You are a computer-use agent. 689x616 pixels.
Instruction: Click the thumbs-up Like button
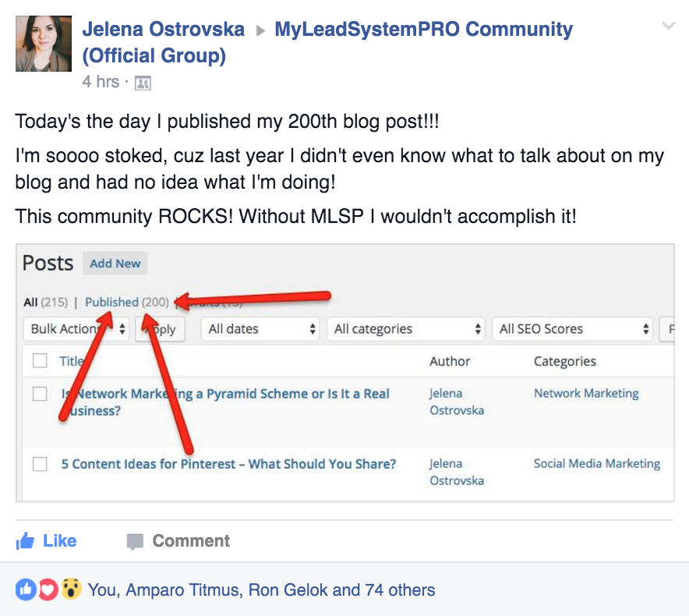tap(46, 541)
